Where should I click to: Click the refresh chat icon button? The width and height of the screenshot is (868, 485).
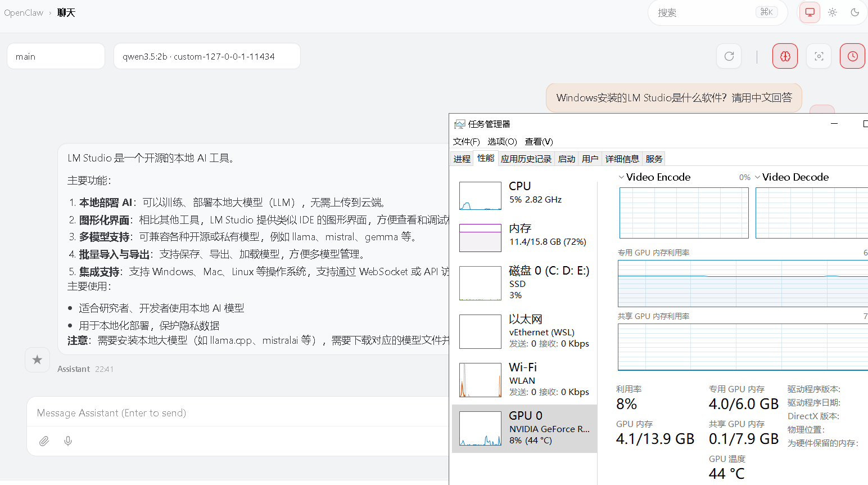729,56
